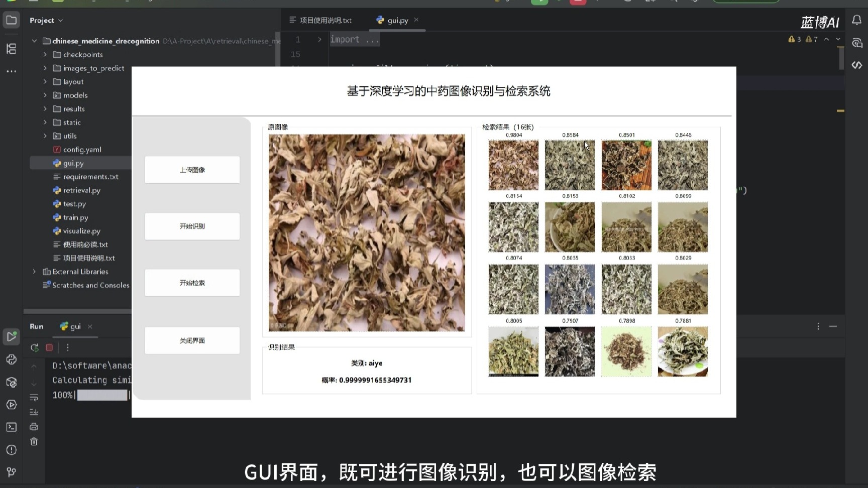Image resolution: width=868 pixels, height=488 pixels.
Task: Open the Run tool window icon
Action: coord(11,336)
